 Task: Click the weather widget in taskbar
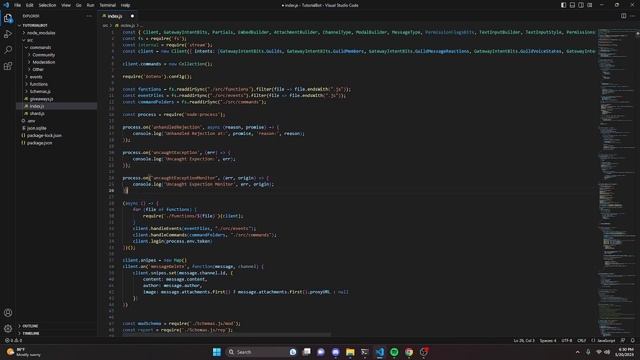pos(24,352)
